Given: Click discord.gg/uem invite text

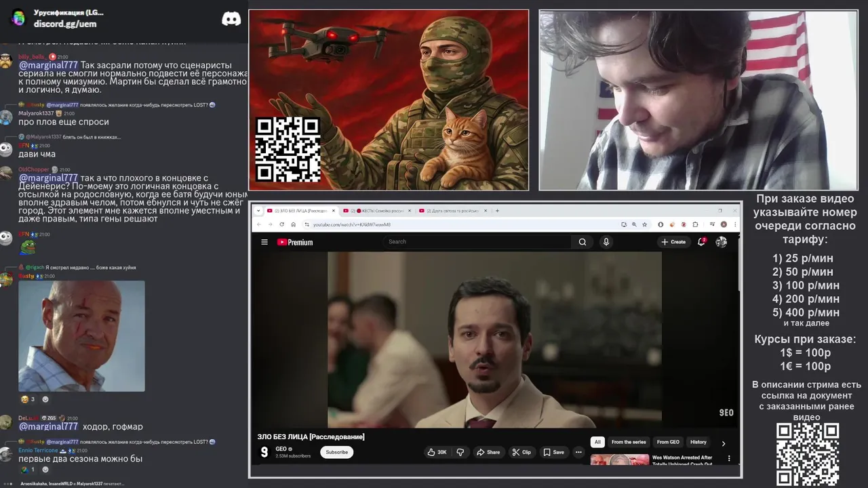Looking at the screenshot, I should (65, 24).
